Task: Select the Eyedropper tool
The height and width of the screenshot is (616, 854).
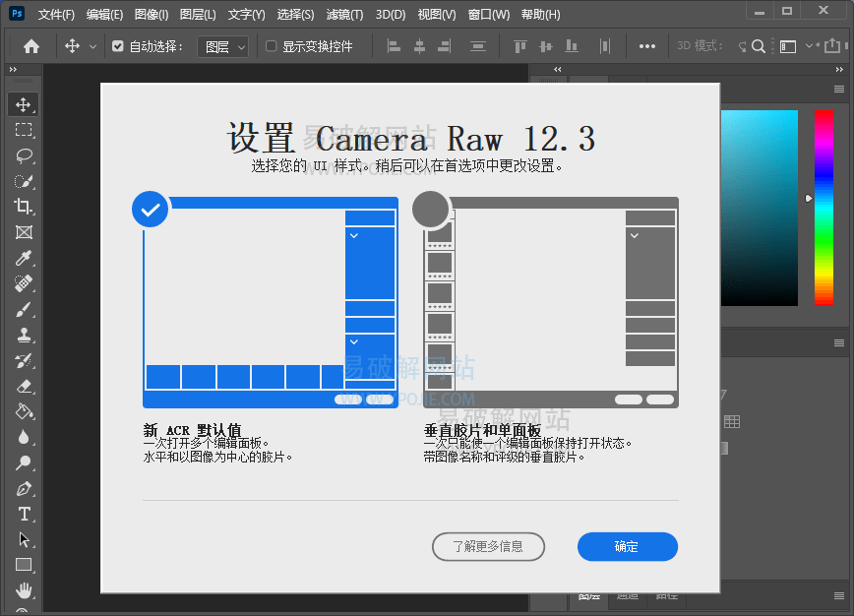Action: coord(23,258)
